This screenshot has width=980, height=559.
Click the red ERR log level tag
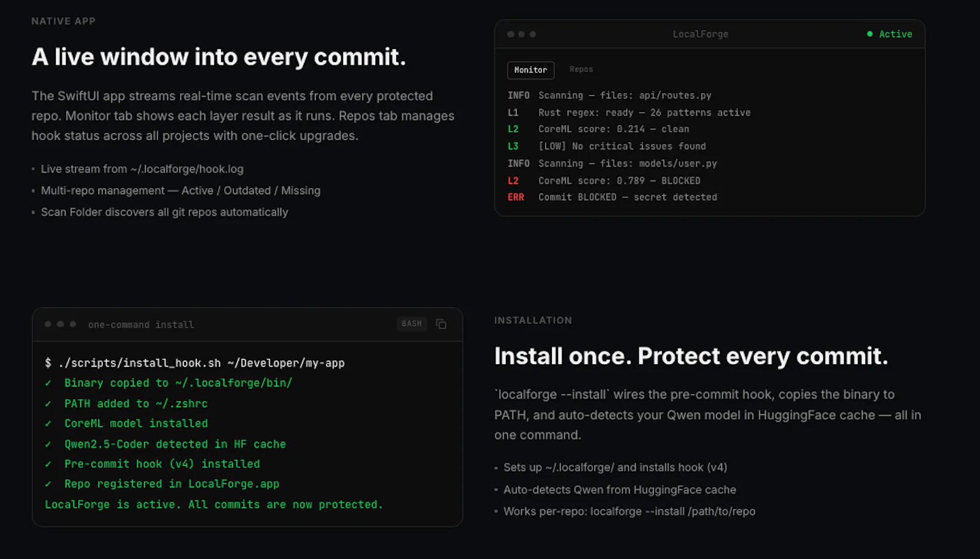(x=516, y=197)
